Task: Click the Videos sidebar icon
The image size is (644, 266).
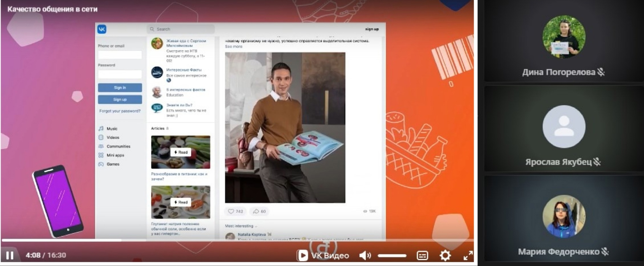Action: pos(101,138)
